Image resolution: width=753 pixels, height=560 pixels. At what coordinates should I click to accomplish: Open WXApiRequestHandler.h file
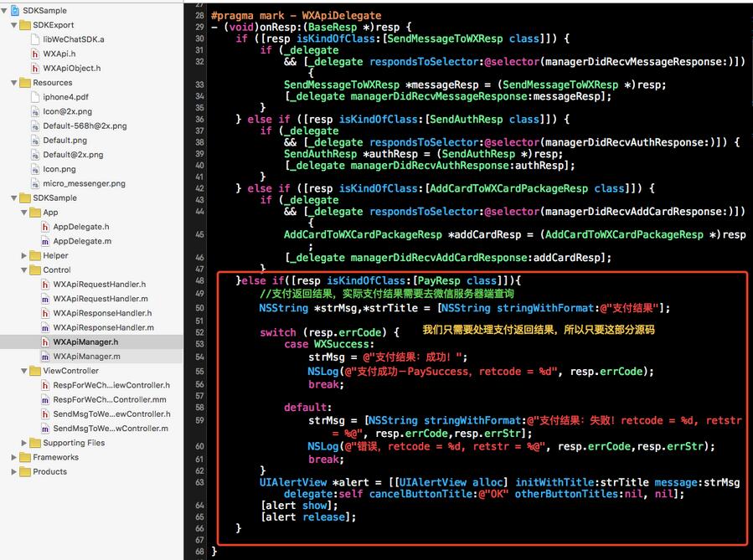coord(100,284)
